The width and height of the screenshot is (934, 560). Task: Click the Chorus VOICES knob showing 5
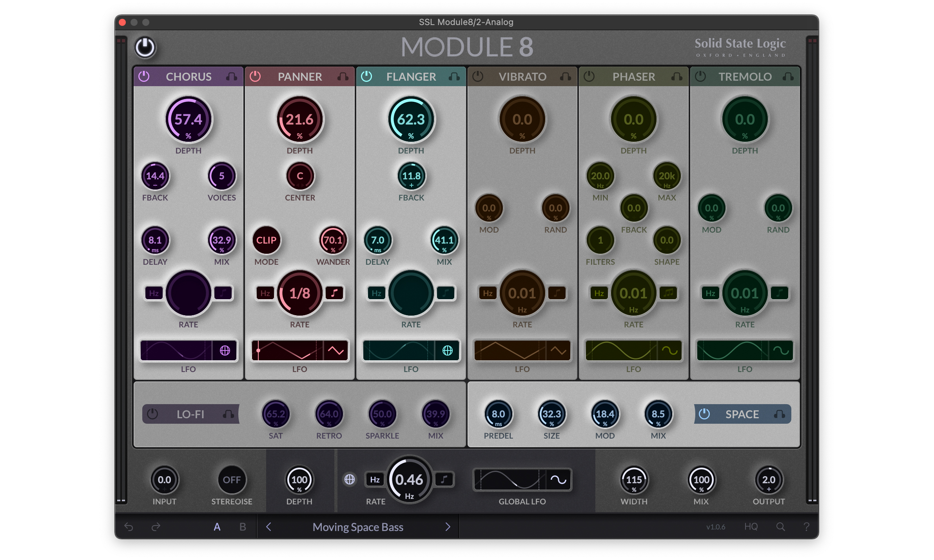coord(221,176)
